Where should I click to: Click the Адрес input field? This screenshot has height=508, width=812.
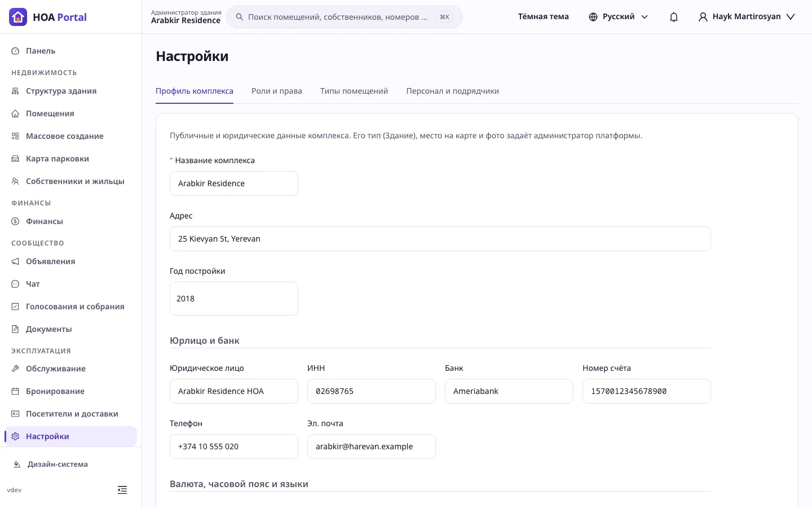440,239
